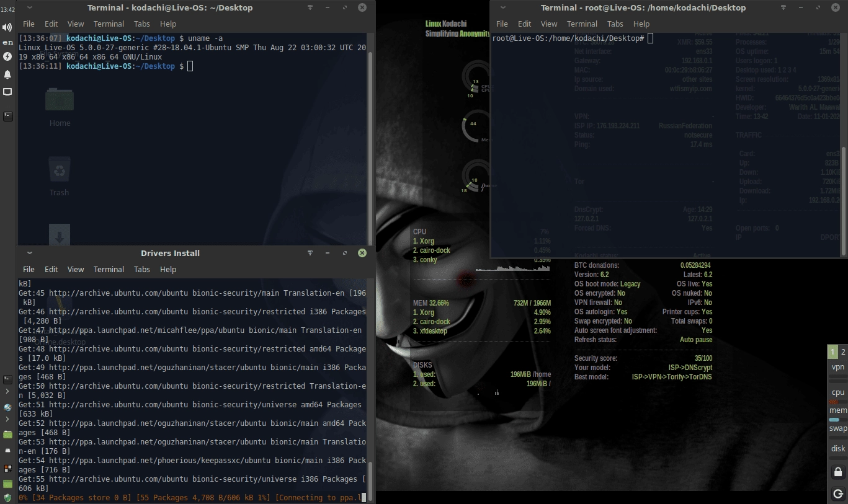The height and width of the screenshot is (504, 848).
Task: Click the disk monitor in right panel
Action: tap(838, 449)
